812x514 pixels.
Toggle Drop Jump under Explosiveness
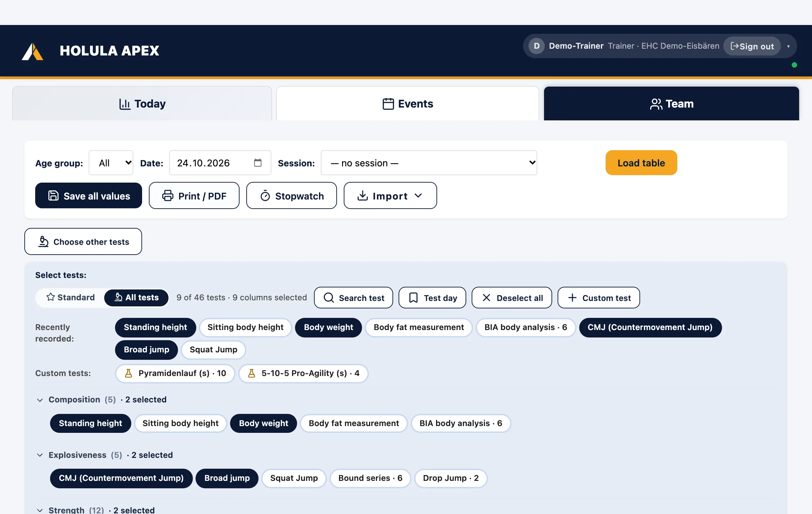[x=451, y=478]
